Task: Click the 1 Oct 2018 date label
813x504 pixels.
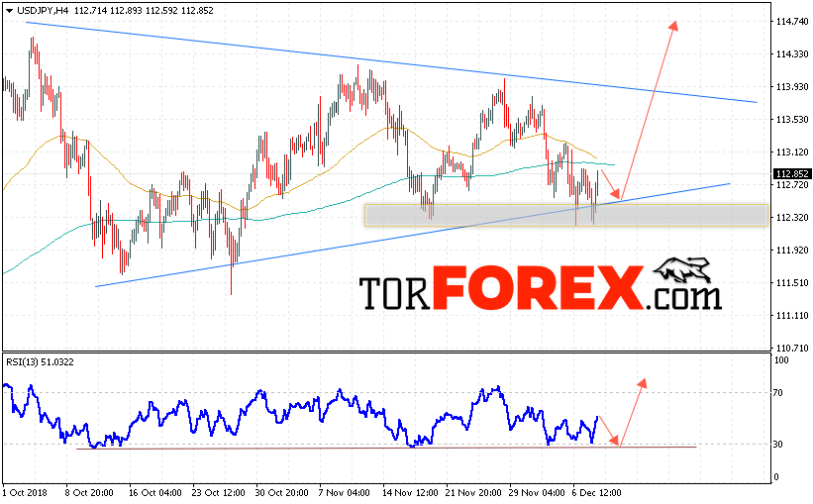Action: tap(25, 492)
